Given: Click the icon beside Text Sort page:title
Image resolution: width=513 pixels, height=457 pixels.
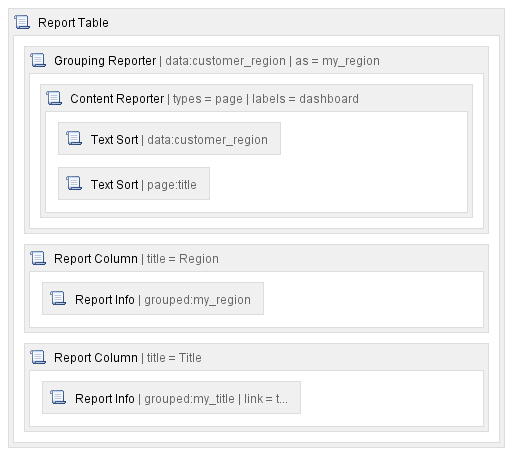Looking at the screenshot, I should pyautogui.click(x=74, y=183).
